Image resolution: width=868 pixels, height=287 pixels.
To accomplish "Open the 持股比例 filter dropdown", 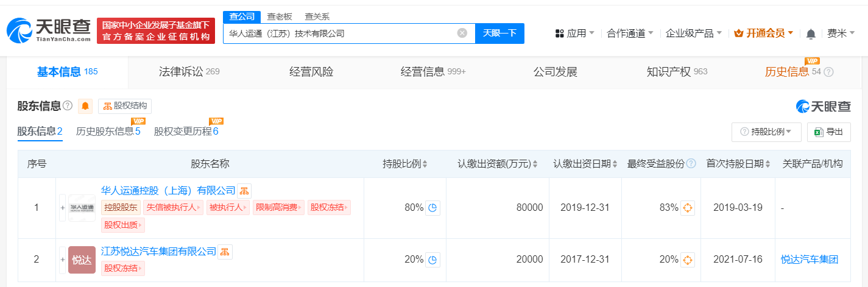I will (x=766, y=132).
